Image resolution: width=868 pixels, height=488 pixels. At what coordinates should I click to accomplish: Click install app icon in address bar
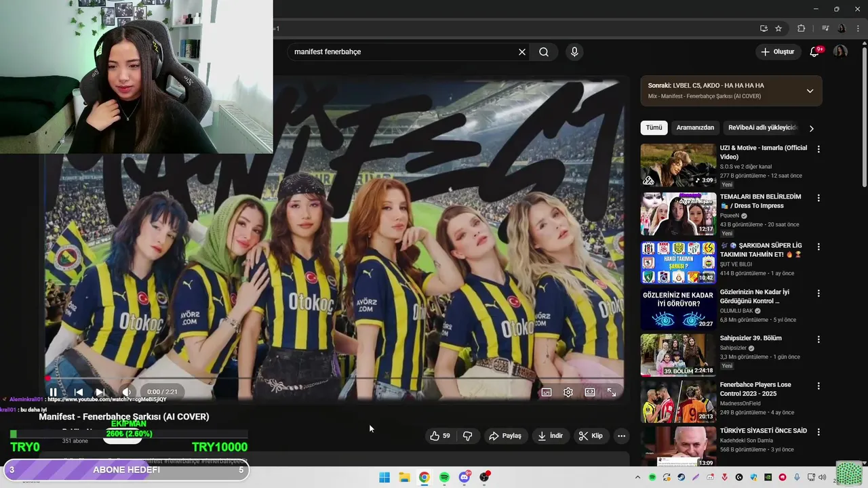[764, 28]
